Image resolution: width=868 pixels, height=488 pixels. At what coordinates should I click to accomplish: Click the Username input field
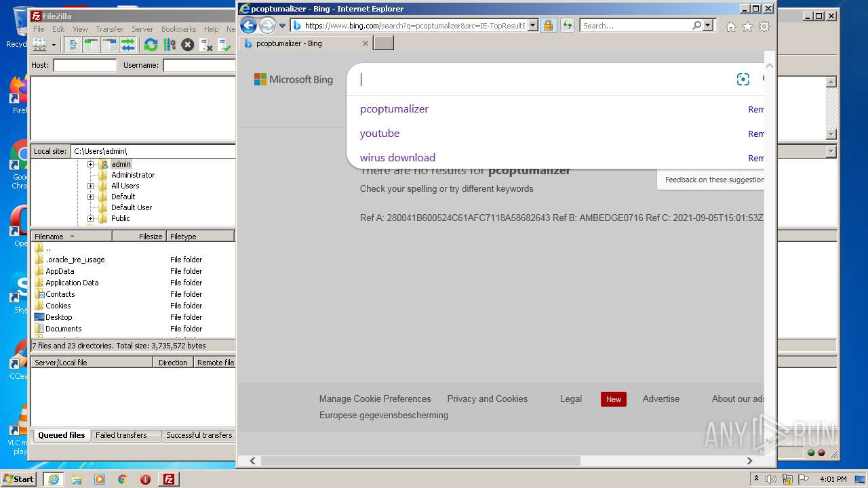[199, 65]
